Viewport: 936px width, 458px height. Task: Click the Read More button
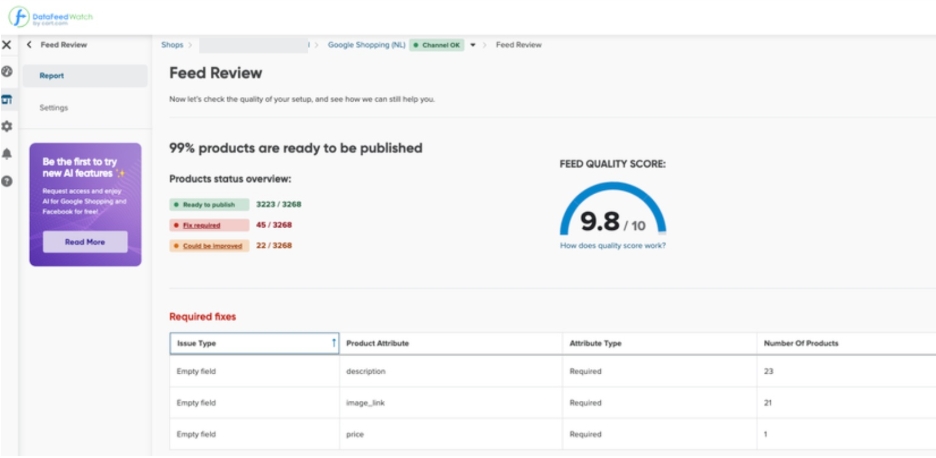85,242
